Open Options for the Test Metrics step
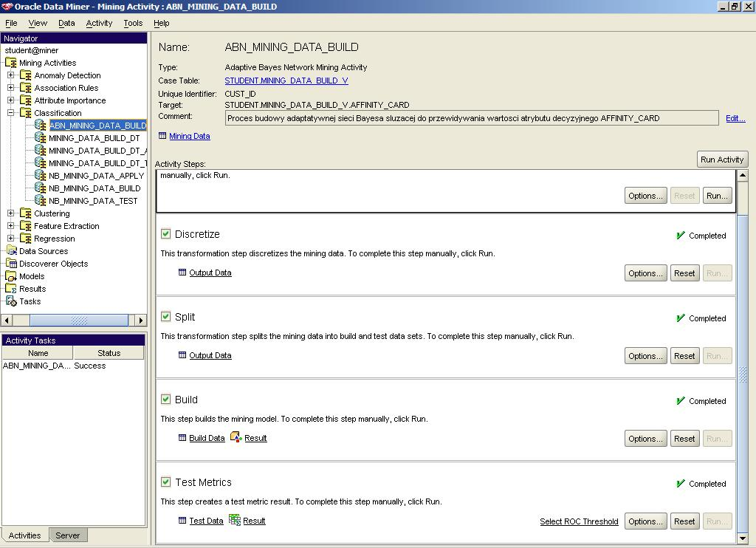 (645, 521)
